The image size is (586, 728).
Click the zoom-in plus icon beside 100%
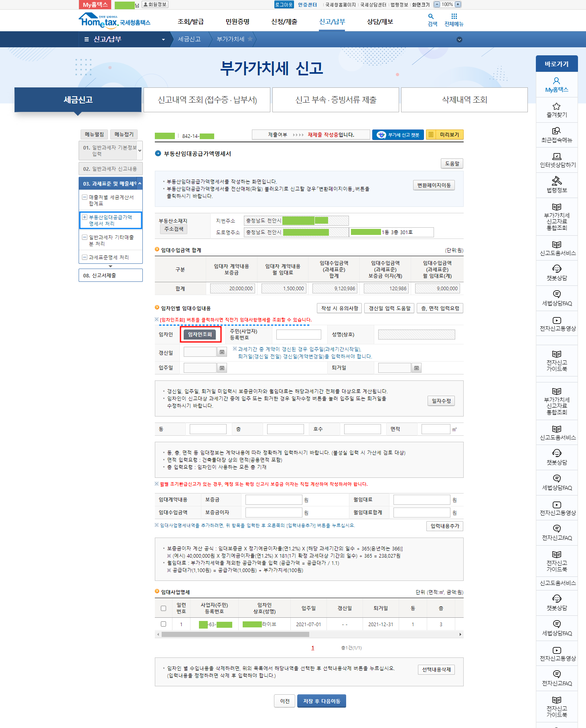458,4
